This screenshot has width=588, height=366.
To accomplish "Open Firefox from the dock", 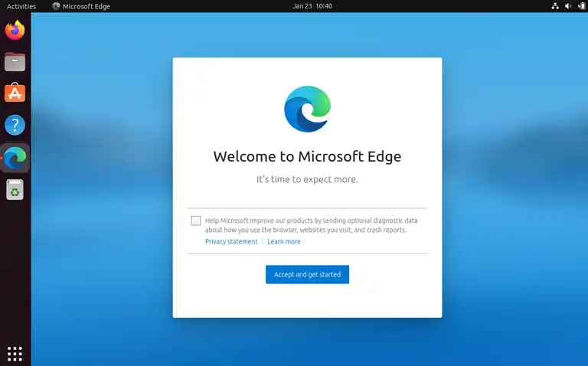I will point(15,30).
